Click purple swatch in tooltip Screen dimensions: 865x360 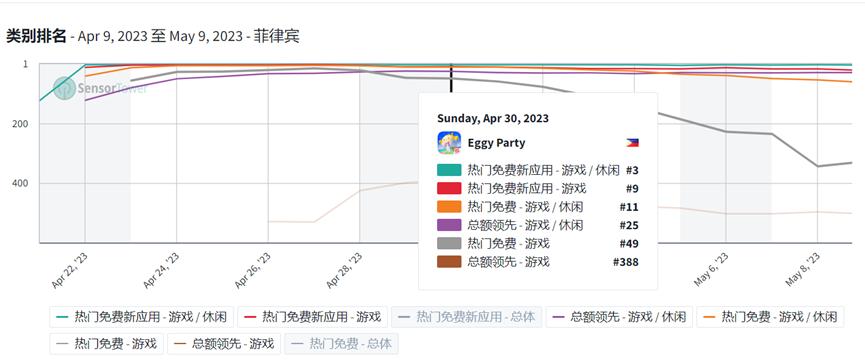449,225
